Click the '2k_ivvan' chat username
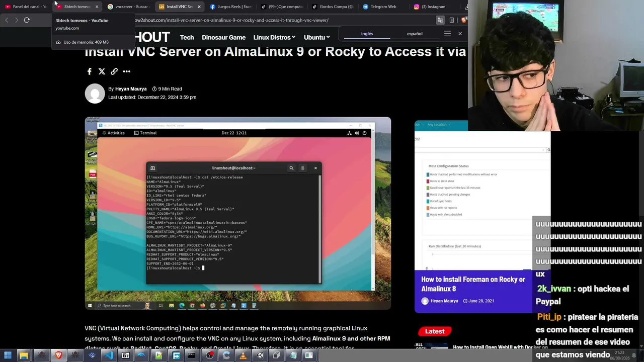Image resolution: width=644 pixels, height=362 pixels. (554, 289)
